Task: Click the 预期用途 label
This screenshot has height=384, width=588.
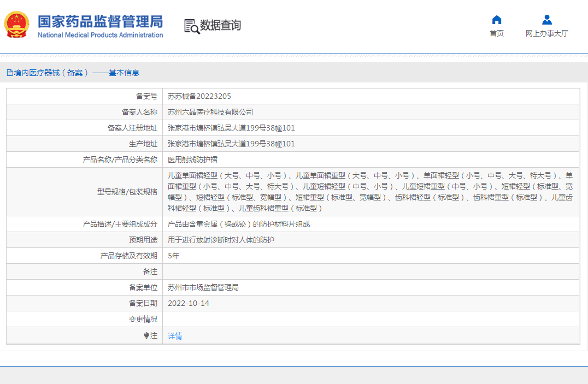Action: [x=143, y=240]
